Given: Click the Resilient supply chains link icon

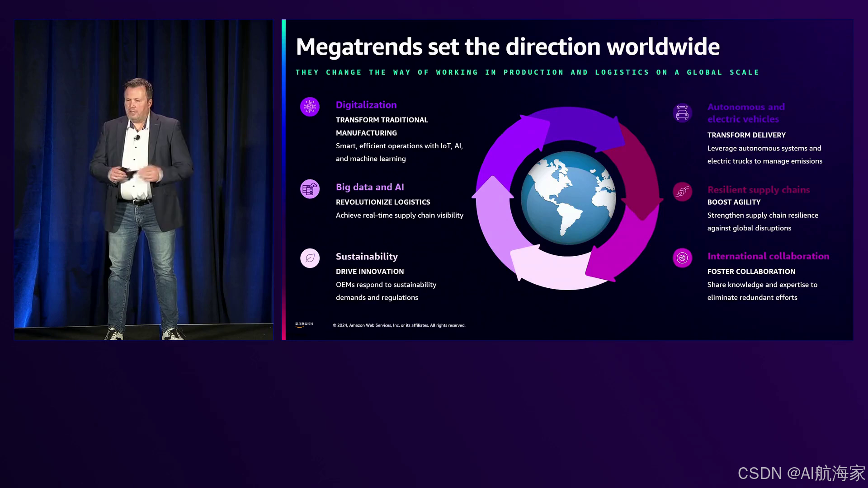Looking at the screenshot, I should (x=682, y=192).
